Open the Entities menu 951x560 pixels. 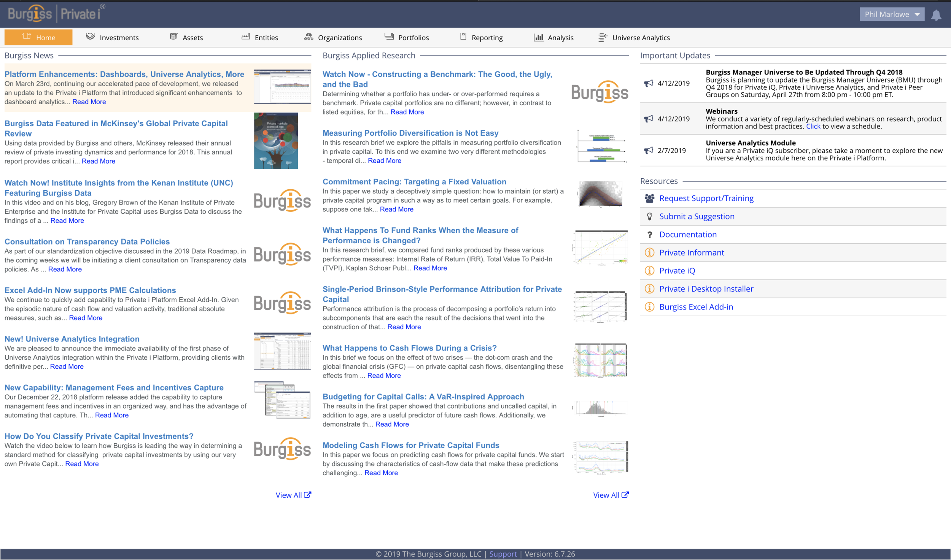click(260, 37)
